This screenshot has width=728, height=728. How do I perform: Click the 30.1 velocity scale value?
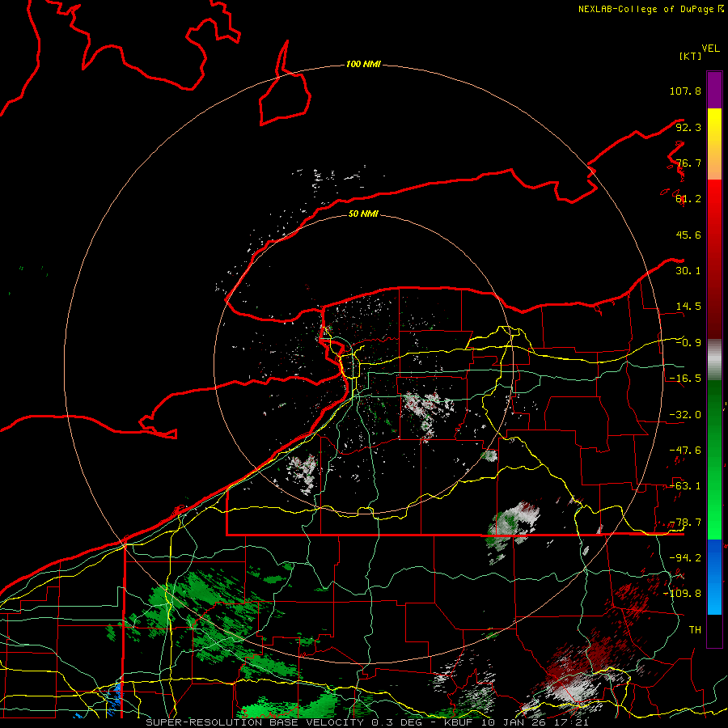[688, 271]
